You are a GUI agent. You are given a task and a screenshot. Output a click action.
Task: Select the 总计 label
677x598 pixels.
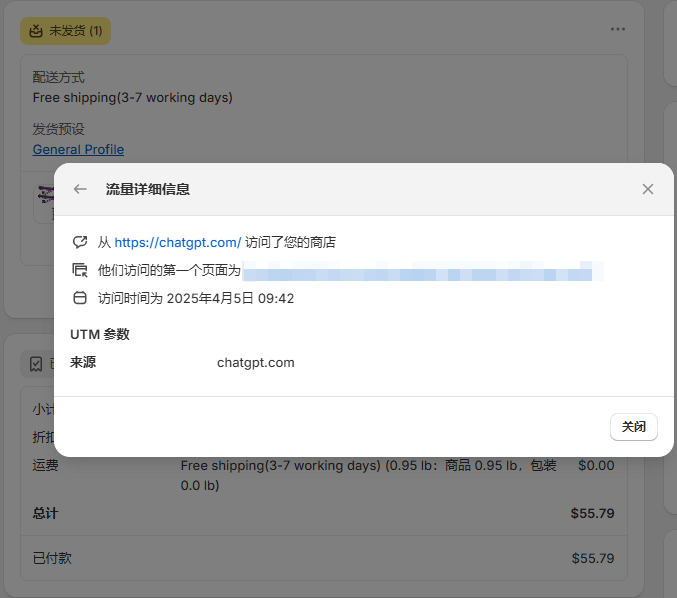[x=45, y=513]
